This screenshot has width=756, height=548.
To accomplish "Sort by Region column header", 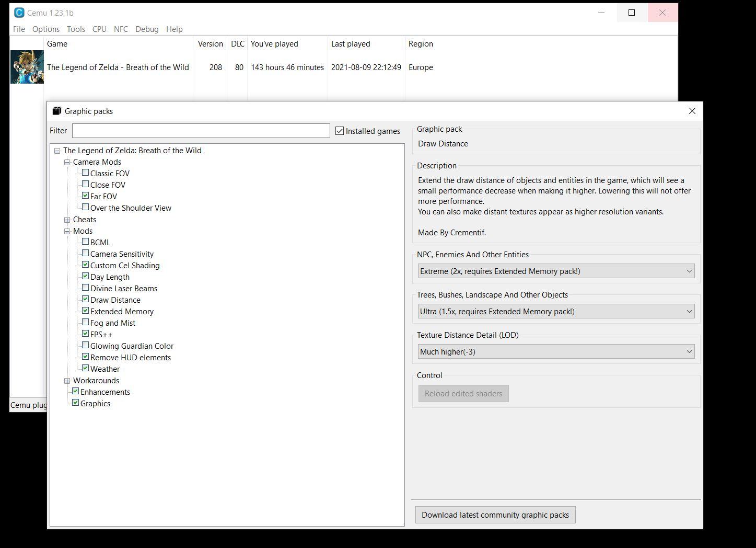I will [x=421, y=44].
